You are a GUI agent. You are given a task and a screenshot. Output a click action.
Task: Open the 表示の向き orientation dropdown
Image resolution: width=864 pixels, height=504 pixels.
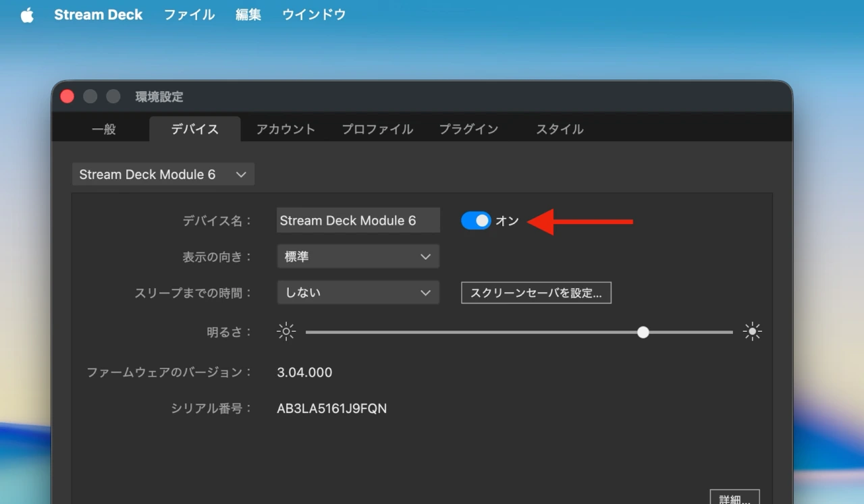coord(358,256)
